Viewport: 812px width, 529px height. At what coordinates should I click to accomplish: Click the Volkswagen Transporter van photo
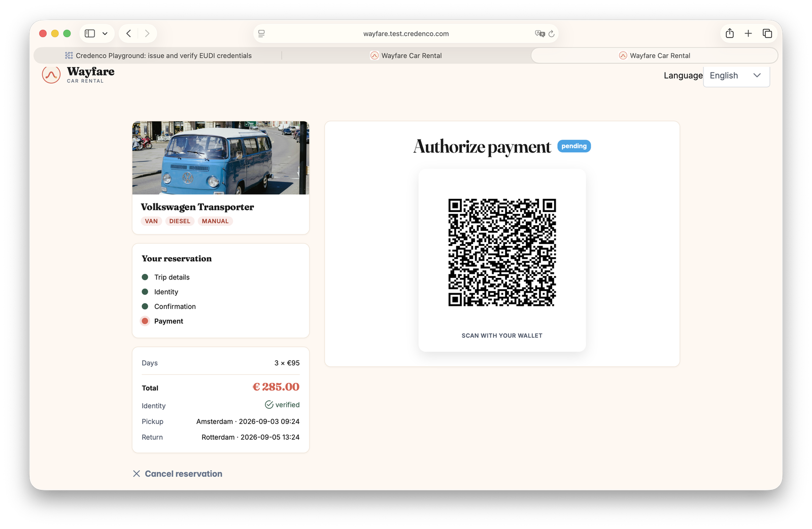[x=221, y=158]
